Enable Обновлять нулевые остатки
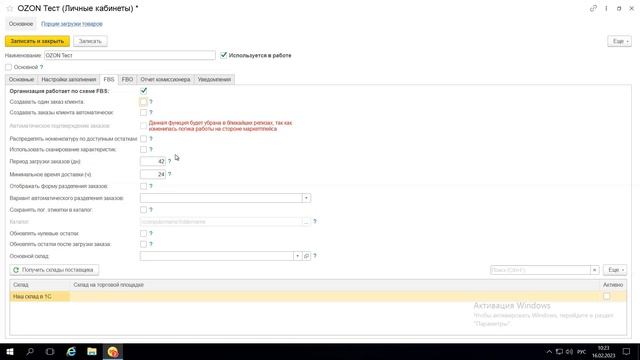Image resolution: width=640 pixels, height=360 pixels. [x=143, y=233]
